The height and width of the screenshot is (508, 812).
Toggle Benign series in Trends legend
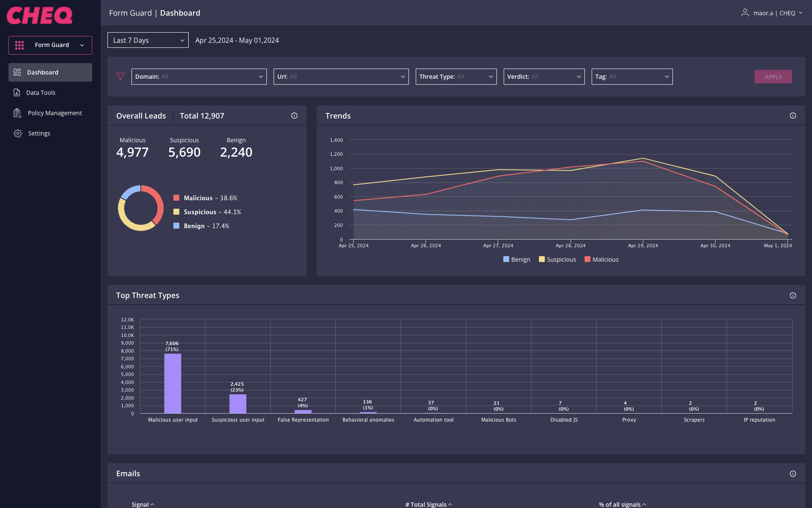pyautogui.click(x=516, y=259)
